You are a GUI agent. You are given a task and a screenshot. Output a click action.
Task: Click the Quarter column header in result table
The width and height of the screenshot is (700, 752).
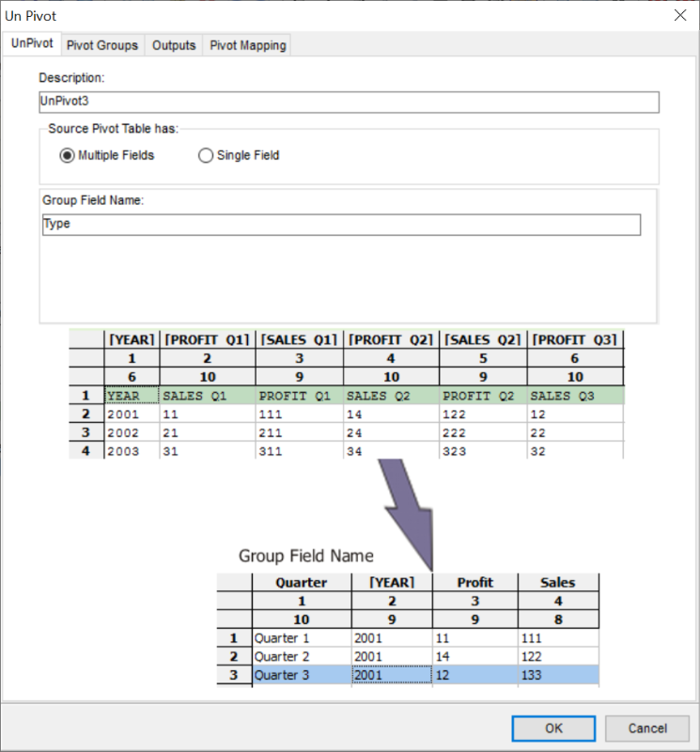(x=301, y=582)
